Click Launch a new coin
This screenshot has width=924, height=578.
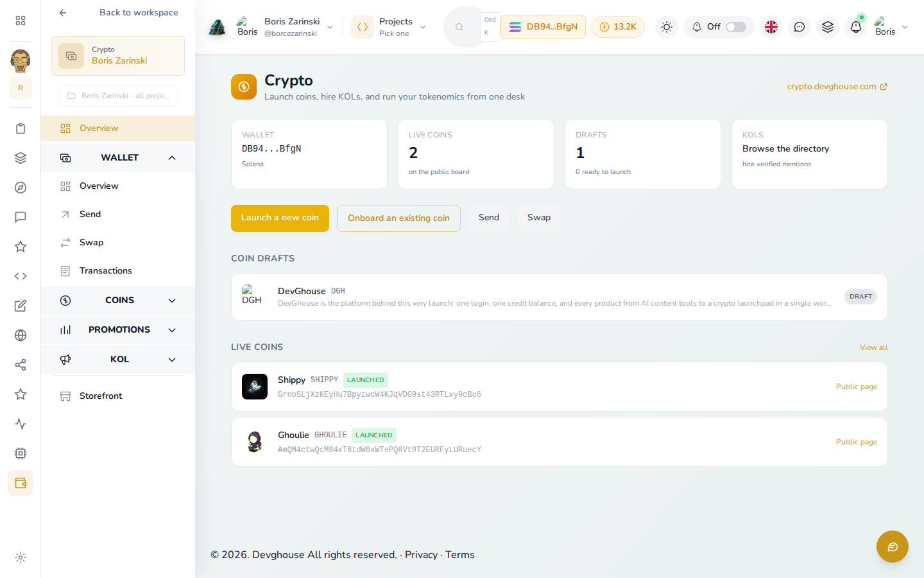(x=280, y=218)
